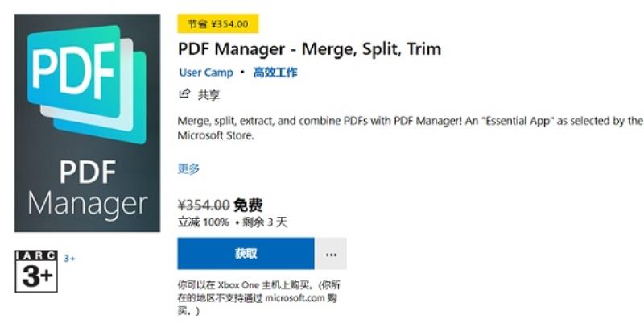Image resolution: width=644 pixels, height=332 pixels.
Task: Click the yellow 节省 ¥354.00 savings badge
Action: (x=218, y=24)
